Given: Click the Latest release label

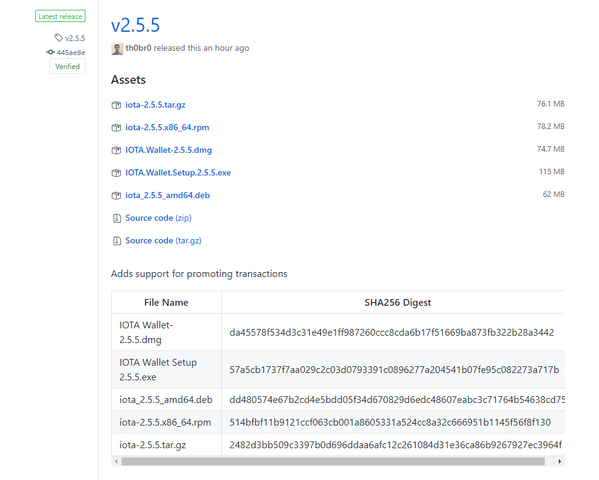Looking at the screenshot, I should 60,16.
